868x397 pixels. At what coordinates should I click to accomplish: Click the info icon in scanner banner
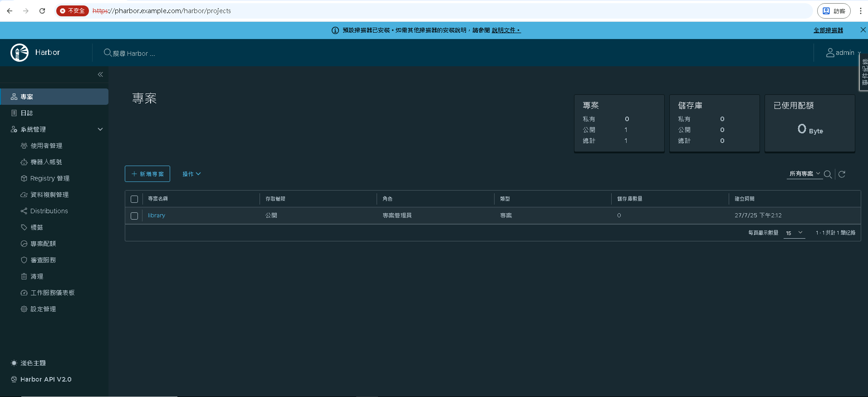click(x=335, y=30)
